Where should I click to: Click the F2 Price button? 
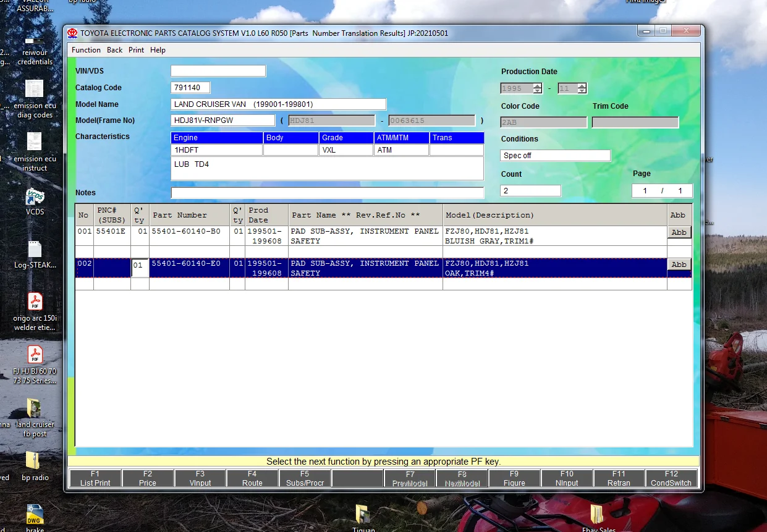(x=148, y=478)
